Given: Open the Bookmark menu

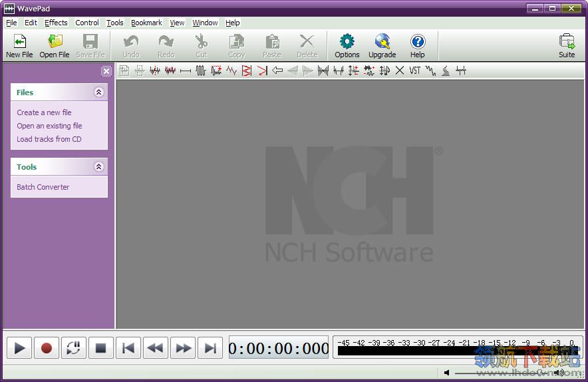Looking at the screenshot, I should (x=146, y=23).
